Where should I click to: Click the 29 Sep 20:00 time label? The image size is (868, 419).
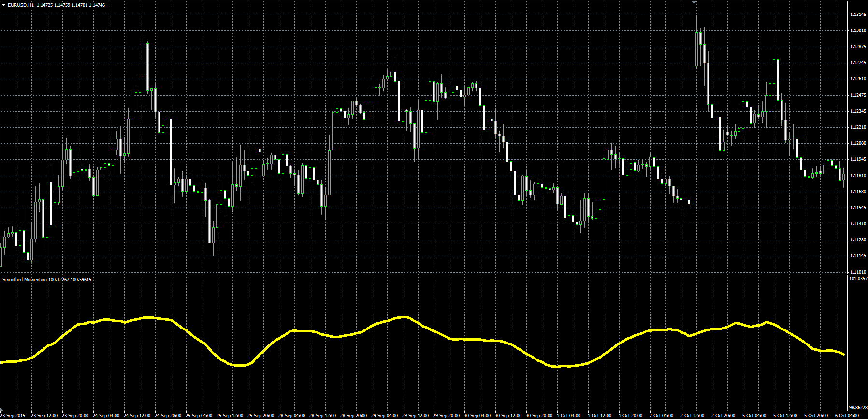click(447, 416)
